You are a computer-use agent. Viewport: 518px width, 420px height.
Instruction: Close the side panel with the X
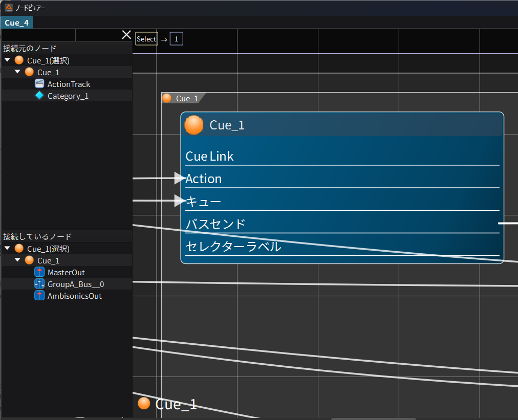(126, 35)
